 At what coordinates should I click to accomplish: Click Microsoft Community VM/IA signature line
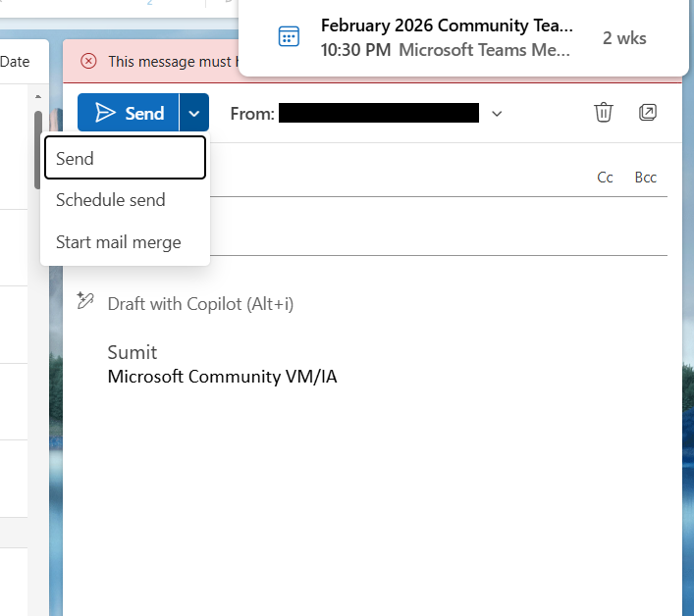tap(222, 377)
